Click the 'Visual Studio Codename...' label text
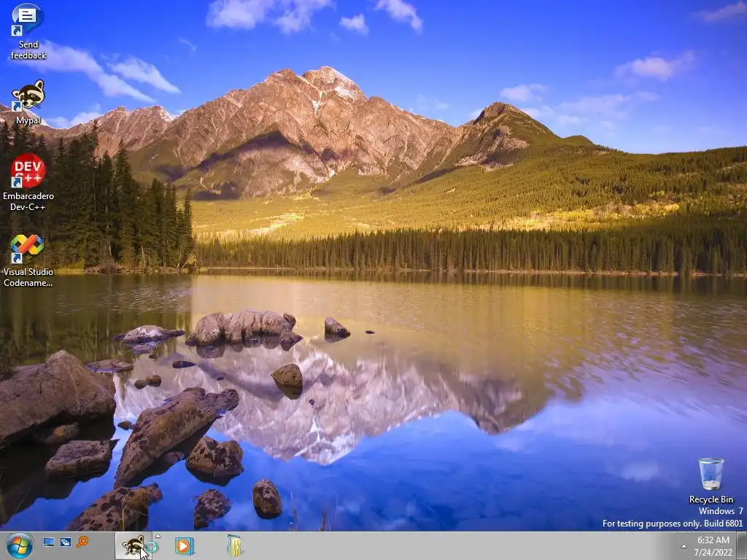 (28, 277)
